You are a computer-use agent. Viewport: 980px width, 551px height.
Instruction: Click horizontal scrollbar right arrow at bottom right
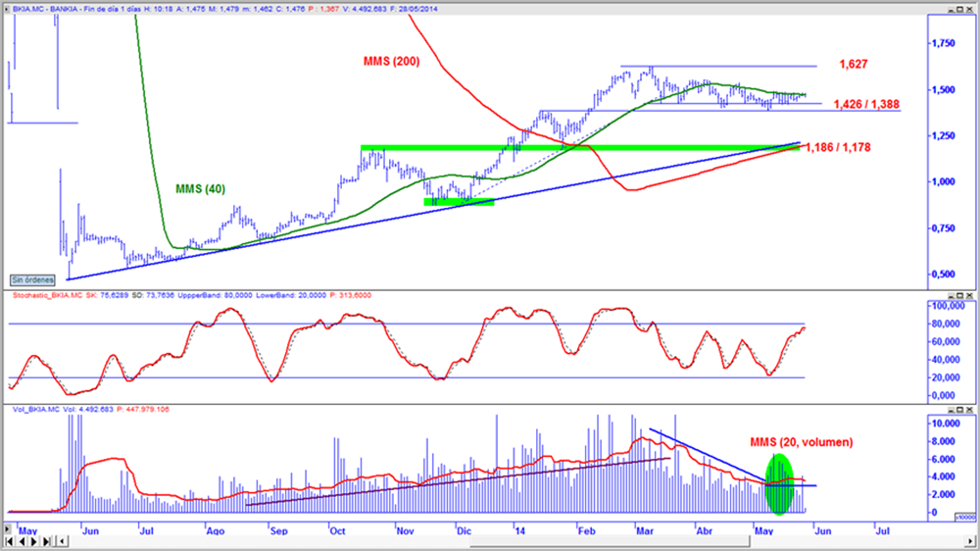tap(970, 541)
